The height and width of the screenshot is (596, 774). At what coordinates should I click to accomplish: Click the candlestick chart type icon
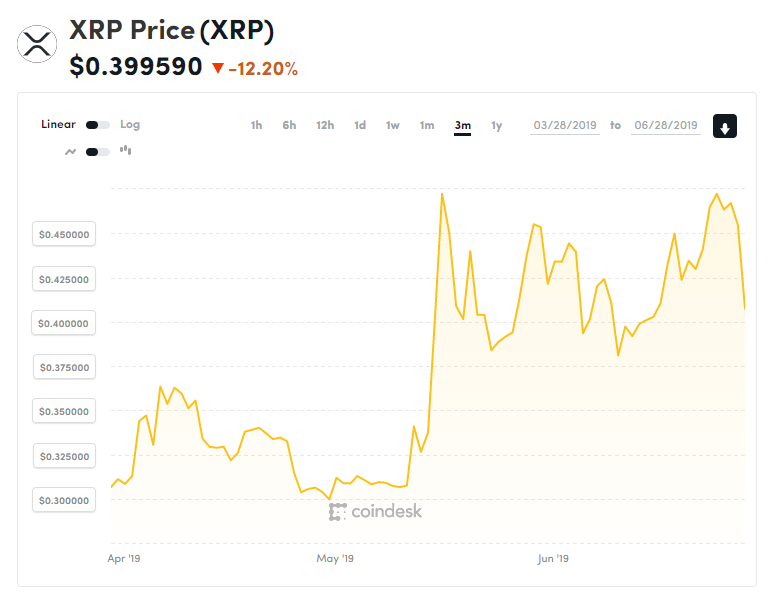pos(125,151)
